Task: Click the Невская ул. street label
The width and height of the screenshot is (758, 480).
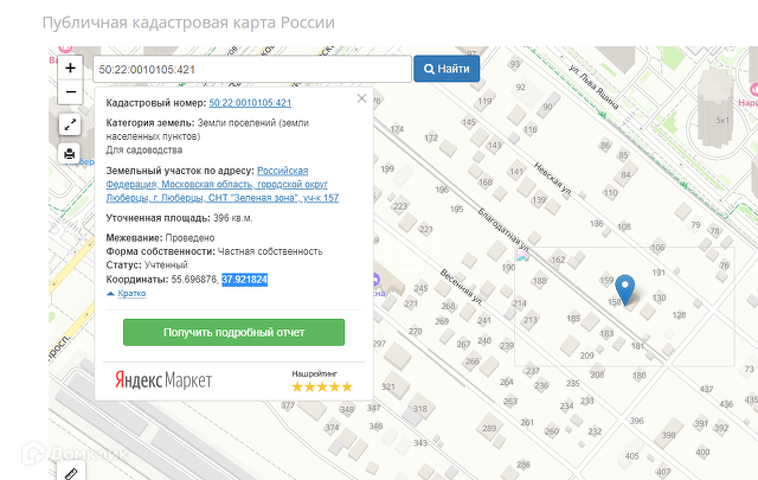Action: pyautogui.click(x=553, y=179)
